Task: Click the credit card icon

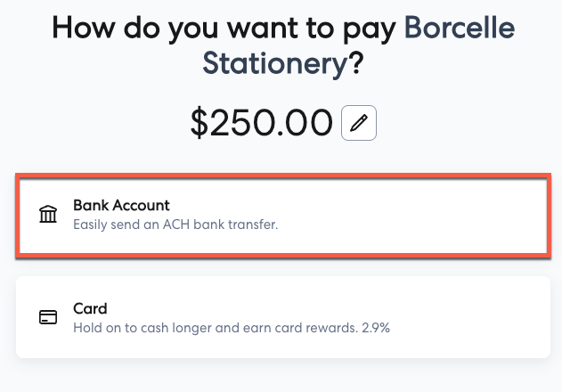Action: [x=48, y=318]
